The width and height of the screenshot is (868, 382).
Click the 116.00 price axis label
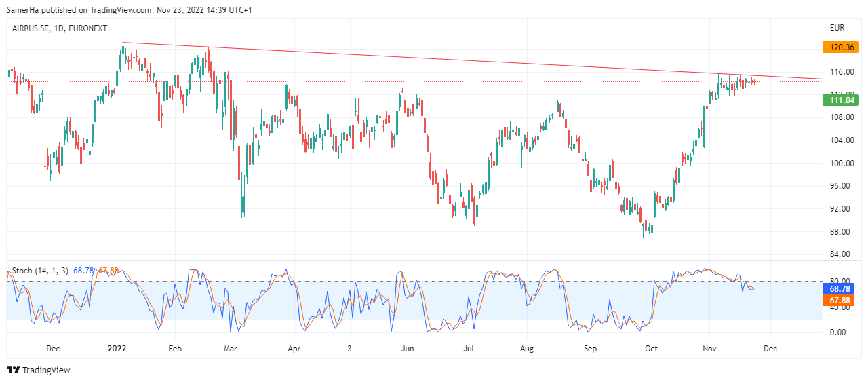click(841, 71)
